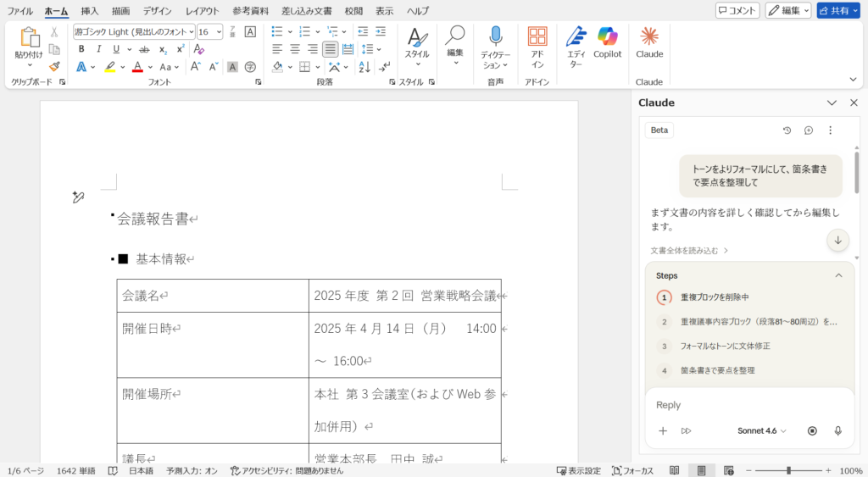Open the Editor tool in ribbon

point(576,42)
